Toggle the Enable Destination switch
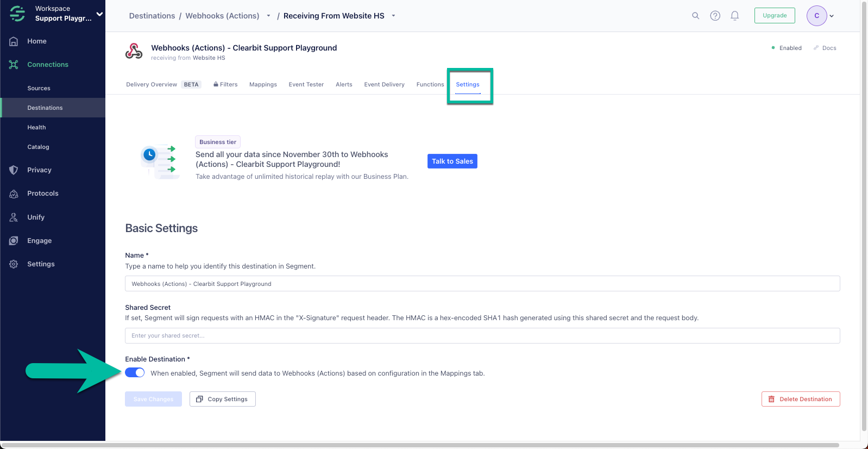 point(135,372)
